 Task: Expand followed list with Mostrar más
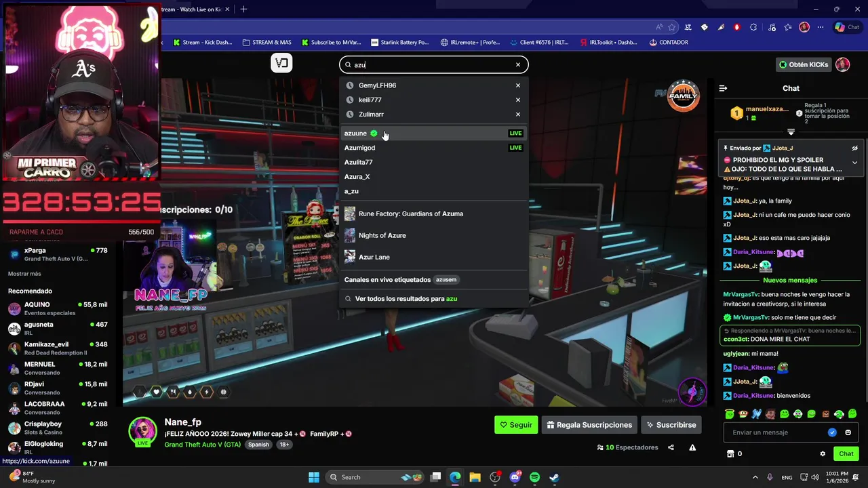click(24, 274)
